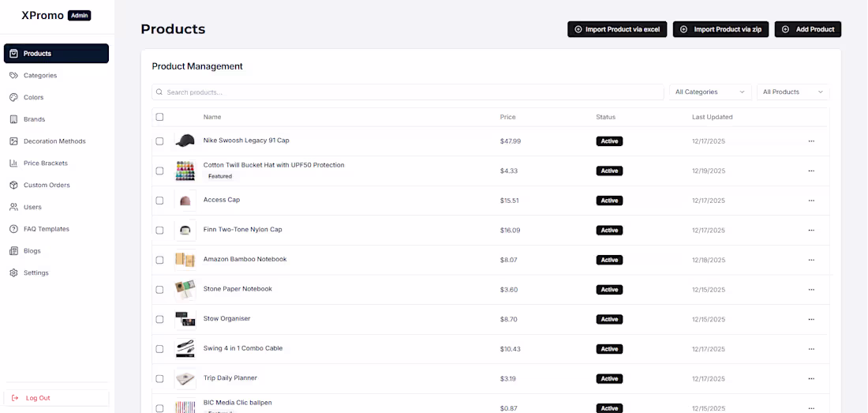
Task: Click the Price Brackets chart icon
Action: point(14,163)
